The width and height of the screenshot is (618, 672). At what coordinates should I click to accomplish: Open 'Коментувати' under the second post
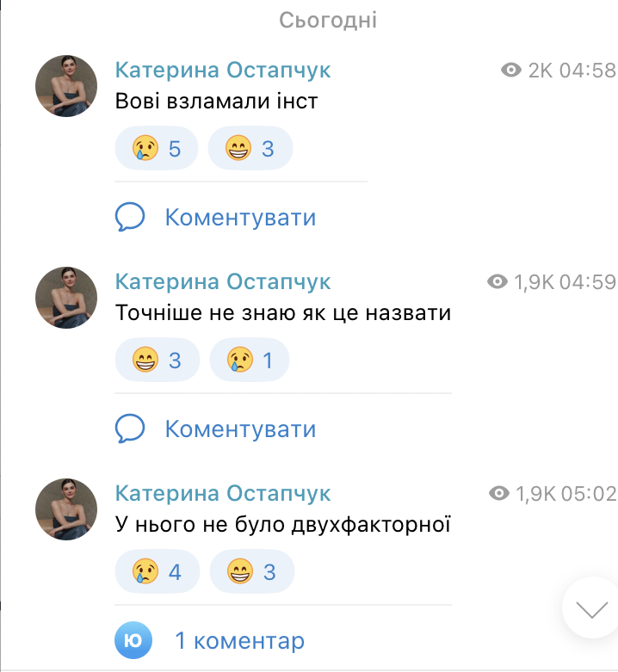pos(240,428)
